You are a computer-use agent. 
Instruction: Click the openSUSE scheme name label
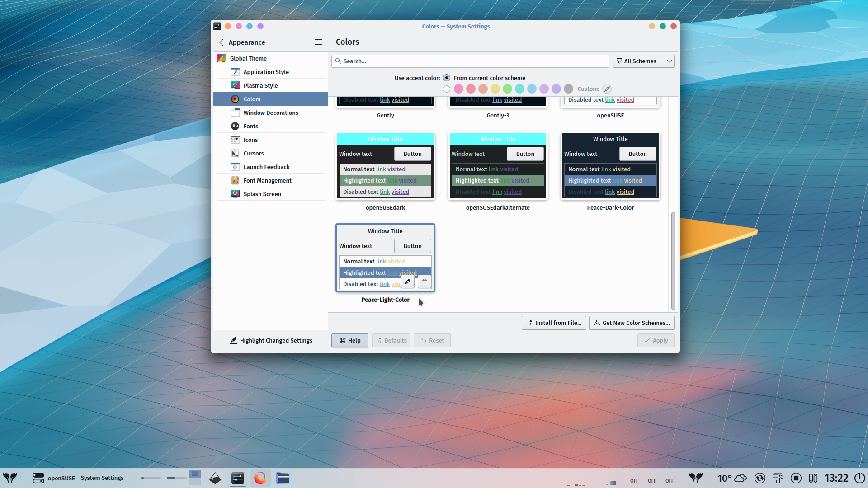click(x=610, y=115)
